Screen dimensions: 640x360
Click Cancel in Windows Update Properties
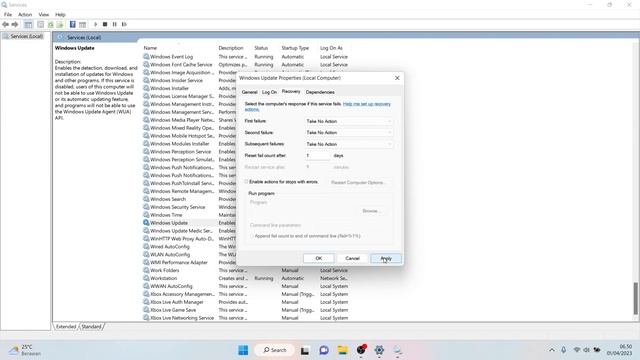click(x=352, y=258)
